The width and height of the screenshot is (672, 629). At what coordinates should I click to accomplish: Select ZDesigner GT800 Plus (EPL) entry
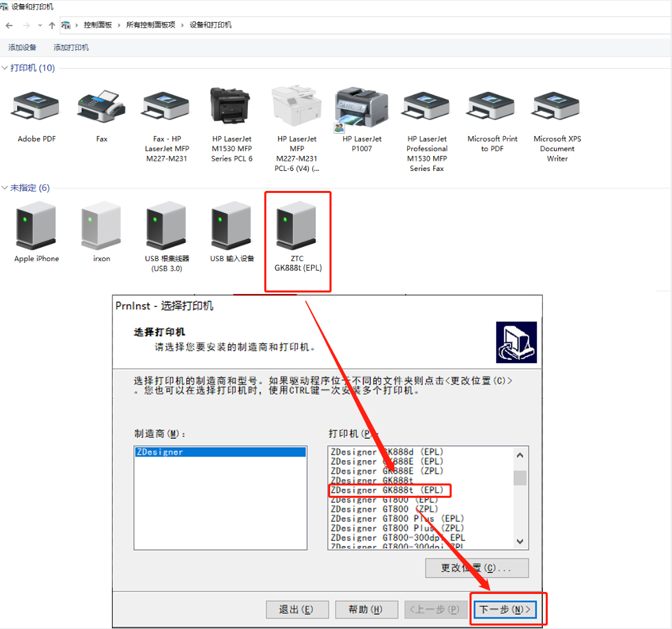(x=397, y=518)
